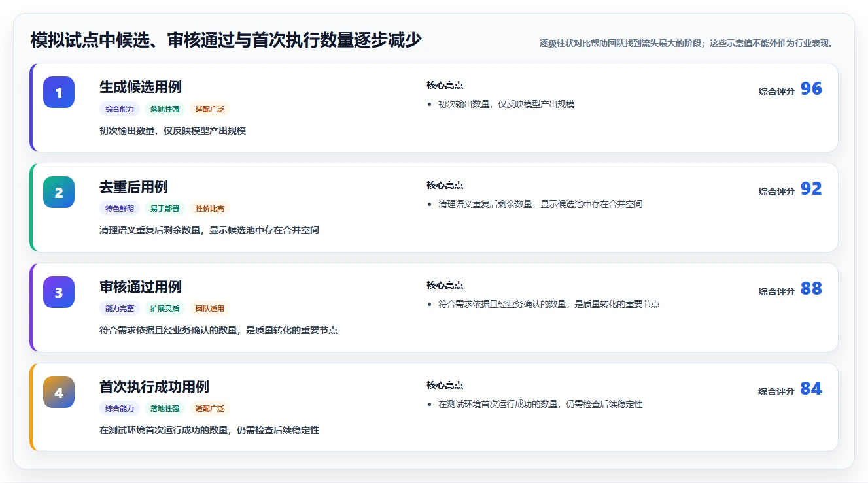Click the 落地性强 tag under 首次执行成功用例
This screenshot has height=483, width=868.
pos(165,409)
